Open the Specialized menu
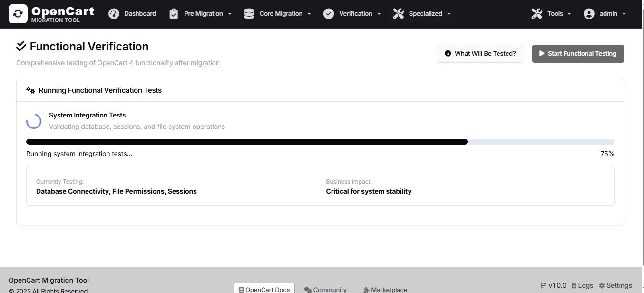Screen dimensions: 644x293 (425, 14)
